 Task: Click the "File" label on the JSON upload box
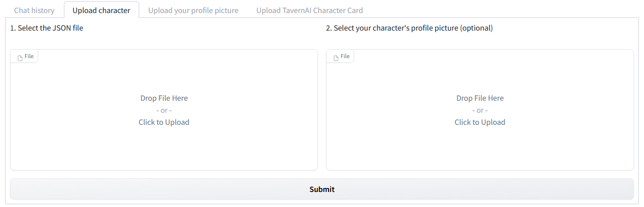29,57
